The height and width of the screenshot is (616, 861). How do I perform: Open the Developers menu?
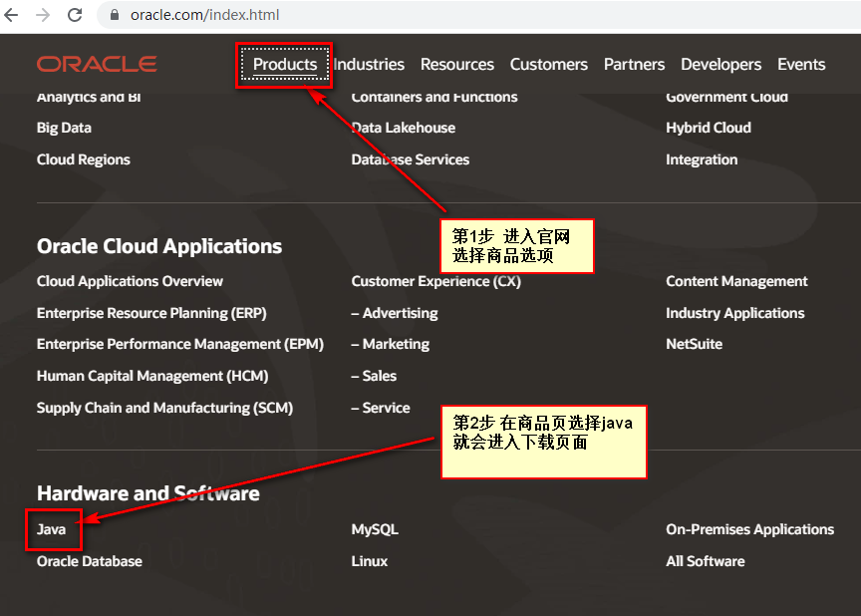point(720,64)
